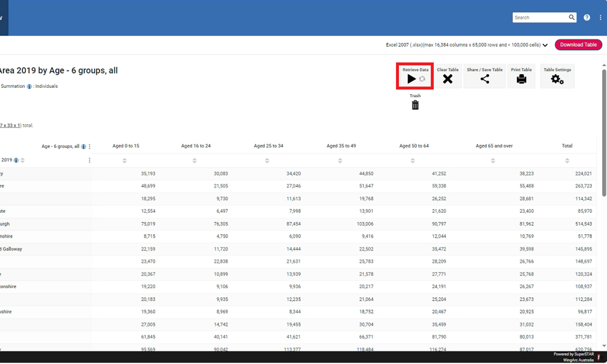The width and height of the screenshot is (607, 364).
Task: Click the Download Table button
Action: 578,44
